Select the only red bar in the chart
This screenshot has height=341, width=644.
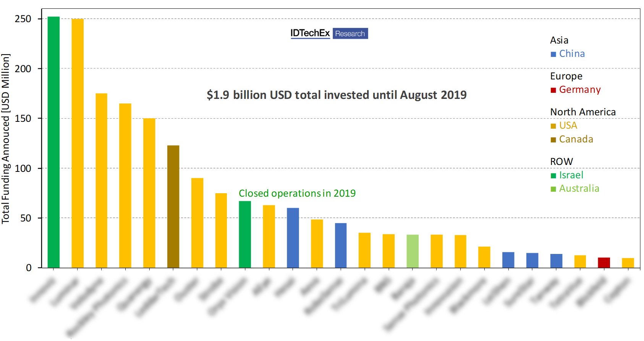[x=604, y=263]
